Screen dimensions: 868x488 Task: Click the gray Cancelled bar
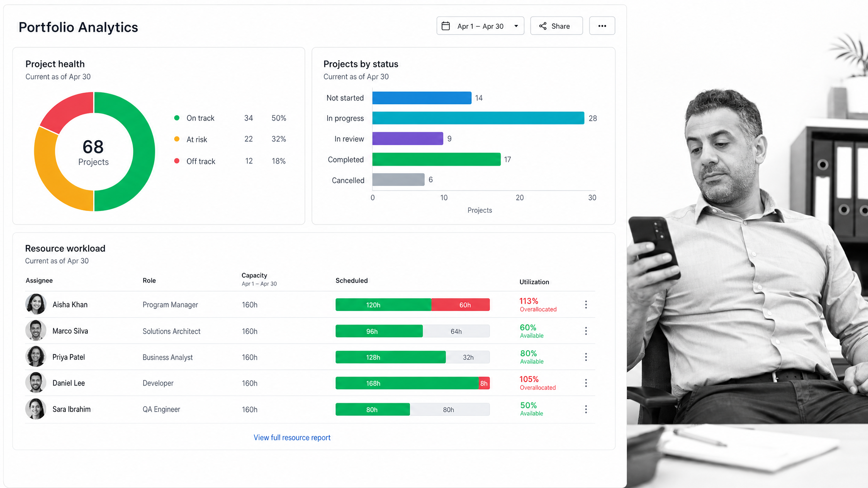click(x=398, y=180)
